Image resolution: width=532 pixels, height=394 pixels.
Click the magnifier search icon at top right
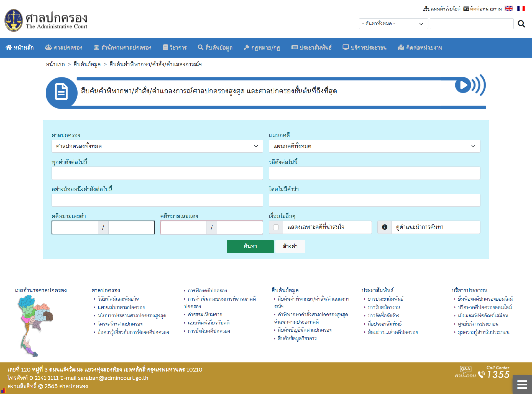[x=521, y=24]
